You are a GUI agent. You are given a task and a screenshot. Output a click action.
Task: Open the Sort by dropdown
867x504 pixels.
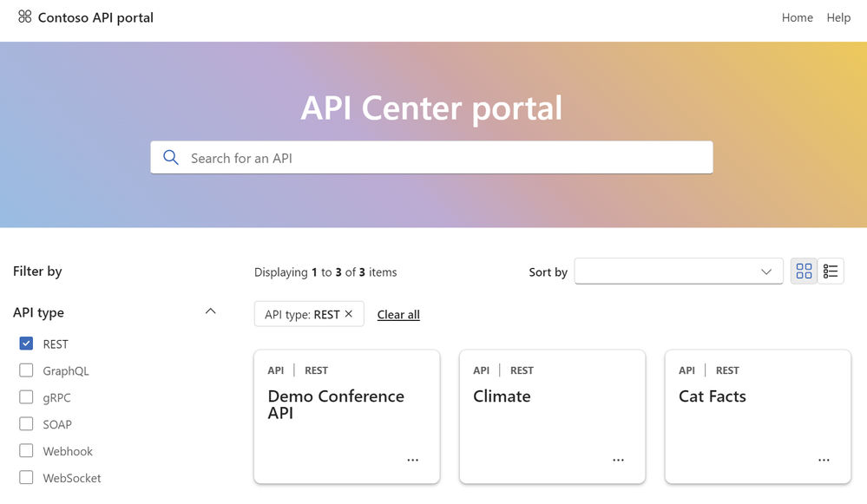pyautogui.click(x=679, y=272)
